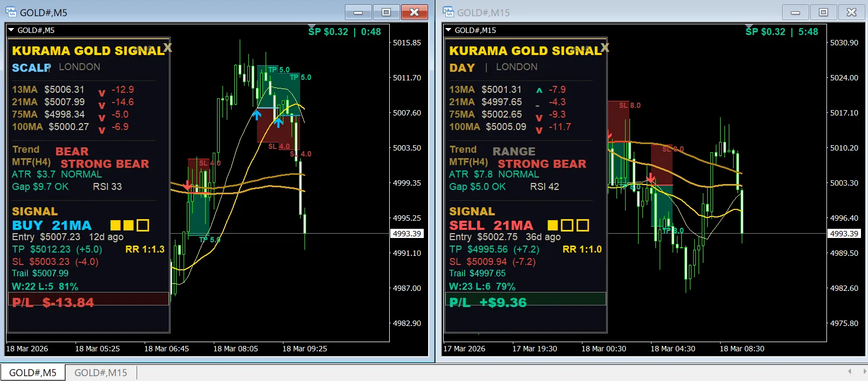Click the last empty box beside SELL 21MA

(583, 225)
